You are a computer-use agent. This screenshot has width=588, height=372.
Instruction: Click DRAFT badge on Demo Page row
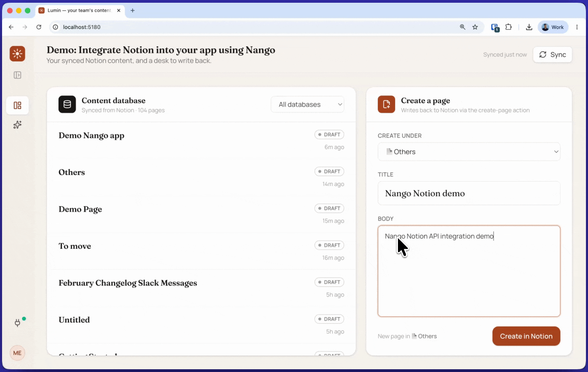tap(329, 208)
